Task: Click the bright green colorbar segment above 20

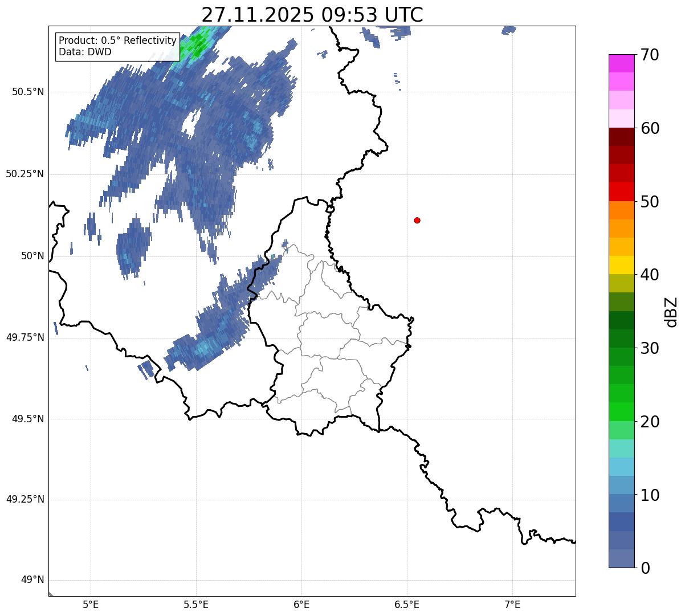Action: click(622, 412)
